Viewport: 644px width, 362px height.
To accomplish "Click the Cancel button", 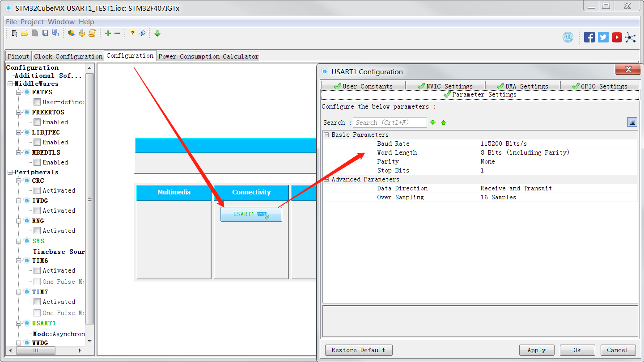I will [x=618, y=350].
